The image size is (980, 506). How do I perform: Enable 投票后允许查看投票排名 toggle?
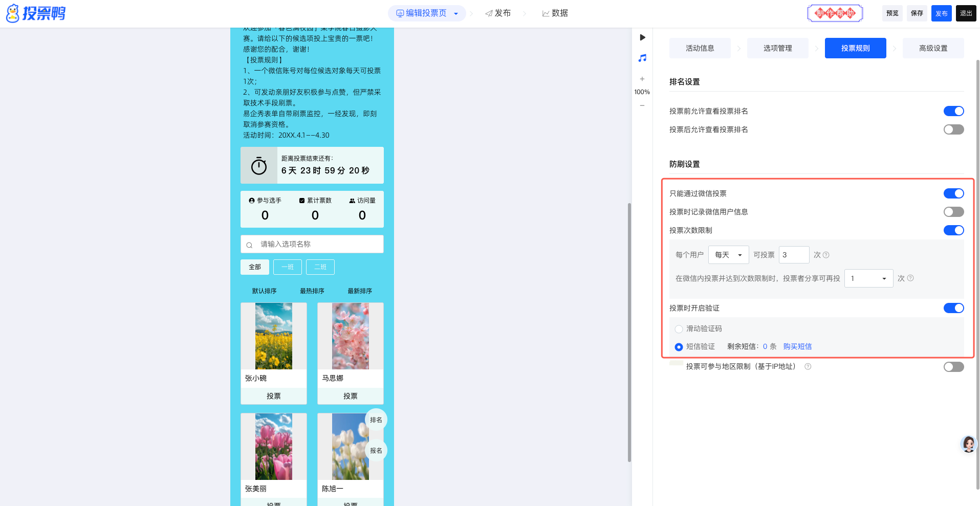click(x=953, y=129)
